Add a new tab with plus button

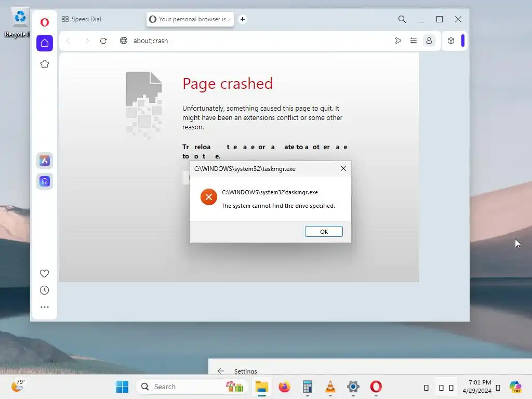[242, 19]
